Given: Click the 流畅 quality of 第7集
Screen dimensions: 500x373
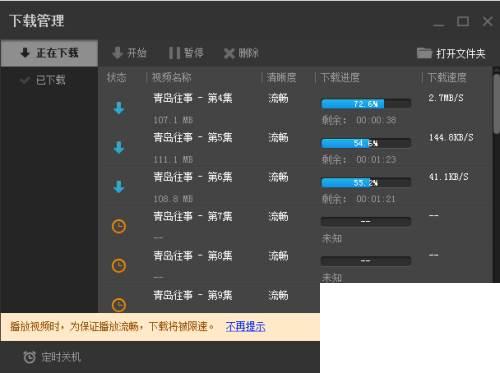Looking at the screenshot, I should coord(278,217).
